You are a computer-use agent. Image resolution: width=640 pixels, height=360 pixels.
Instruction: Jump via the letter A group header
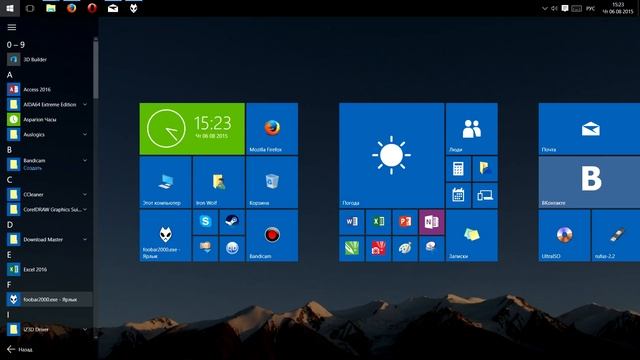tap(9, 75)
